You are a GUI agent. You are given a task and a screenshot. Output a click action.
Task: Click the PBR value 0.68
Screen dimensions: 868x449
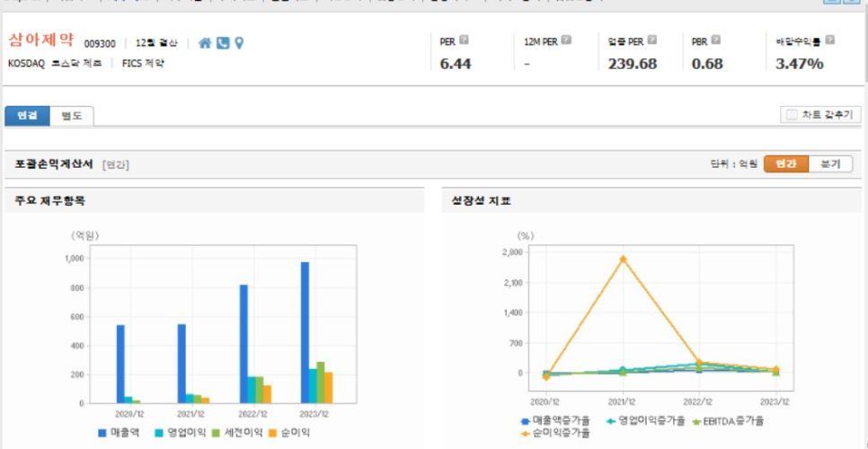tap(707, 64)
